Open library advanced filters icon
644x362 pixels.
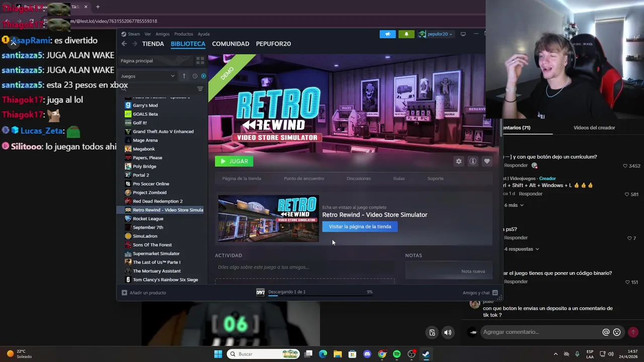pos(200,89)
